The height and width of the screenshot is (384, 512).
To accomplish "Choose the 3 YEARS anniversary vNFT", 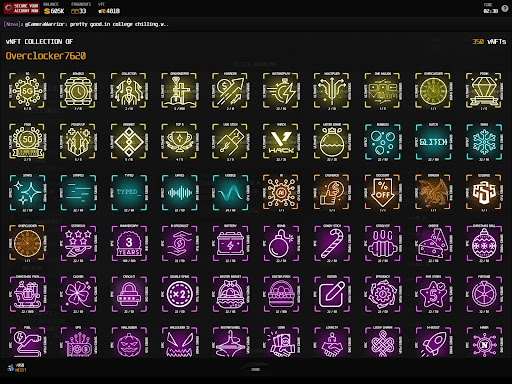I will click(129, 243).
